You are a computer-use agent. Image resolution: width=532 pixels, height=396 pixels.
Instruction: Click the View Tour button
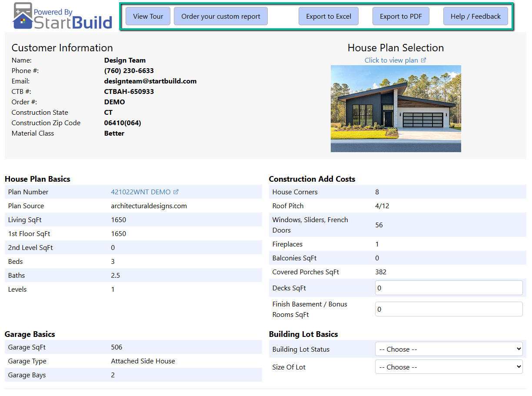148,16
